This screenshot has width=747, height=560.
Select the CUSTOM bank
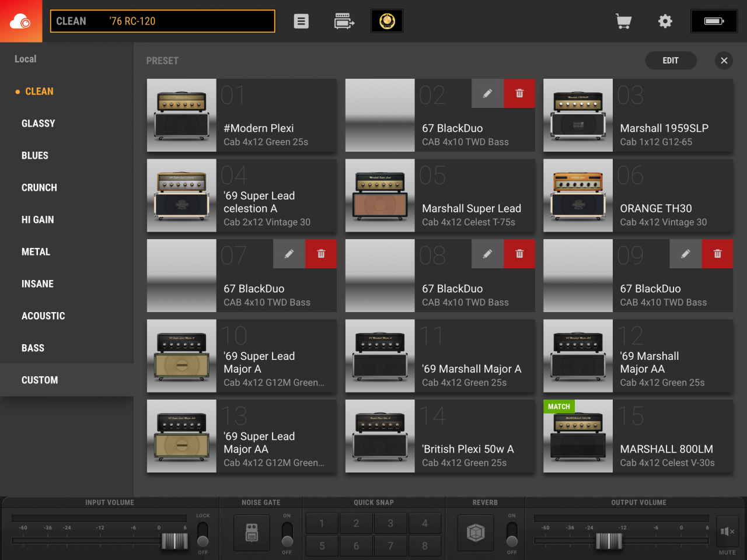[x=67, y=380]
